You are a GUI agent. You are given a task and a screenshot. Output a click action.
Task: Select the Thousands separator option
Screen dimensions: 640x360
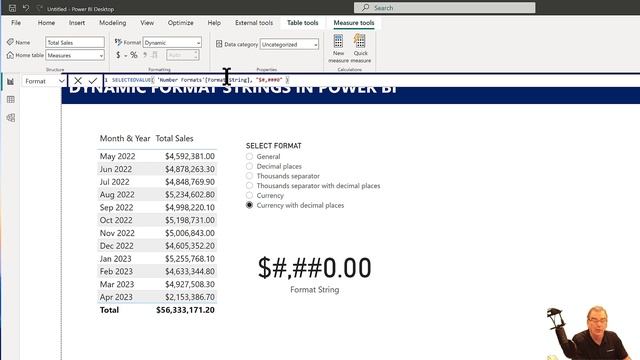click(x=249, y=176)
